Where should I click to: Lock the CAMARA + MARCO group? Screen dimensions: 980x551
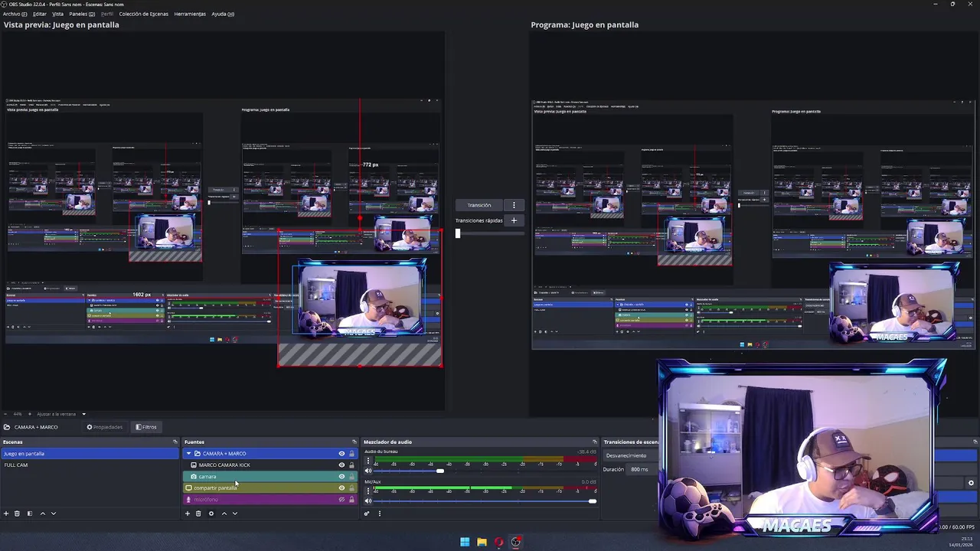351,454
